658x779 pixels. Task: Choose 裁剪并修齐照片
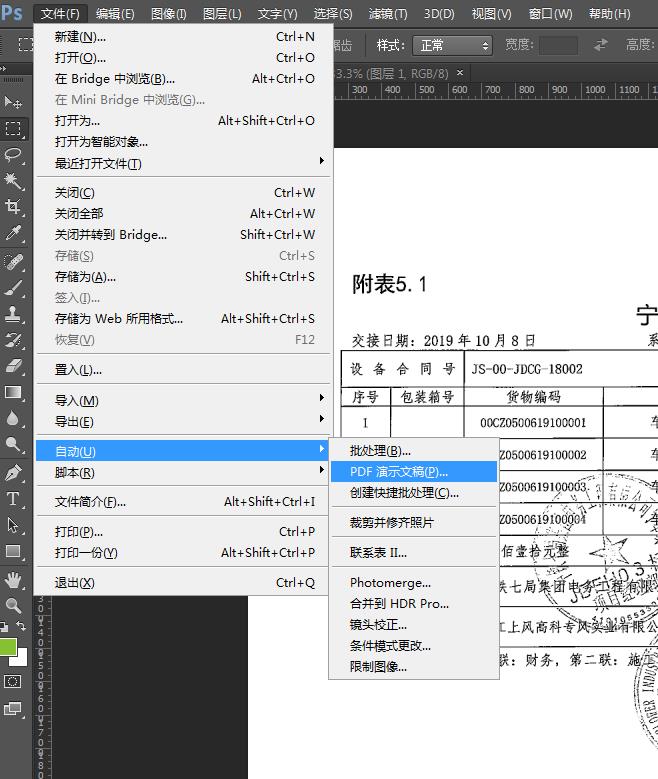pyautogui.click(x=414, y=522)
